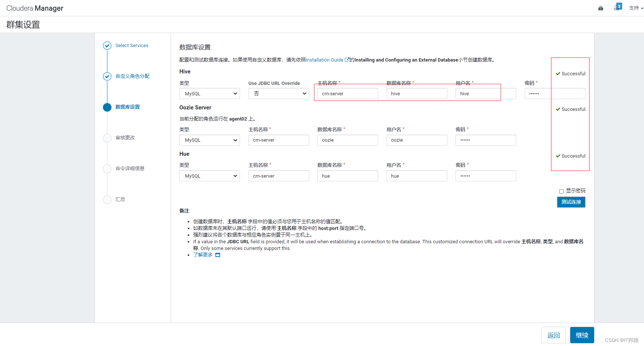
Task: Open the 支持 support menu
Action: [636, 8]
